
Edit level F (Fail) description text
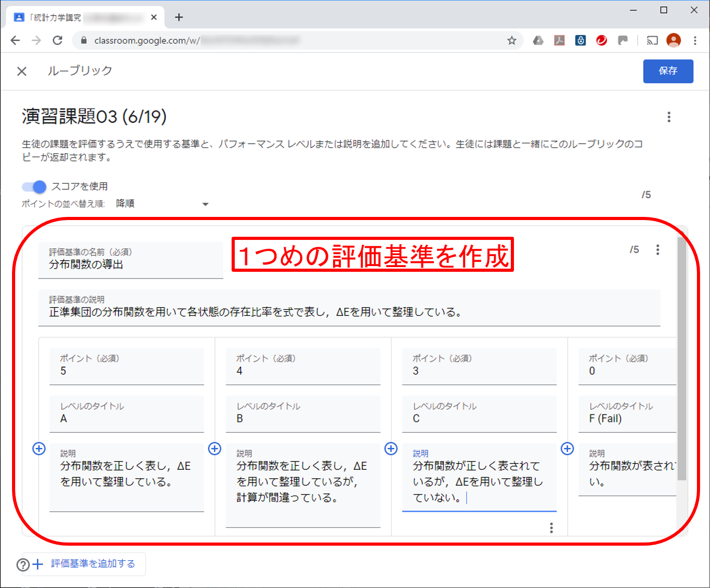(627, 469)
